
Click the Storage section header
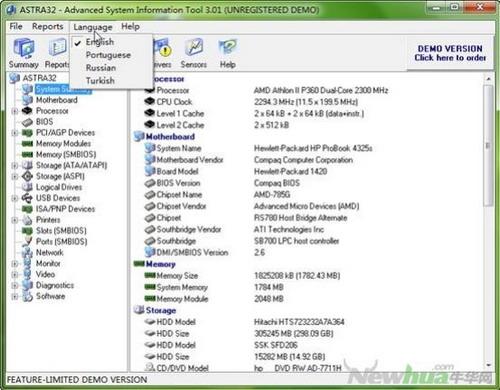tap(161, 311)
